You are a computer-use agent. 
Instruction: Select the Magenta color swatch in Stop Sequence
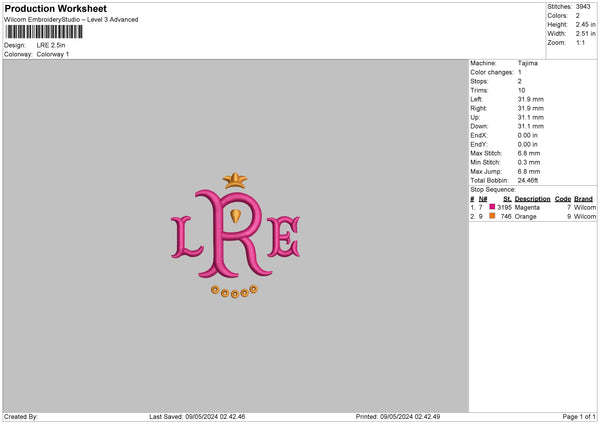[492, 207]
